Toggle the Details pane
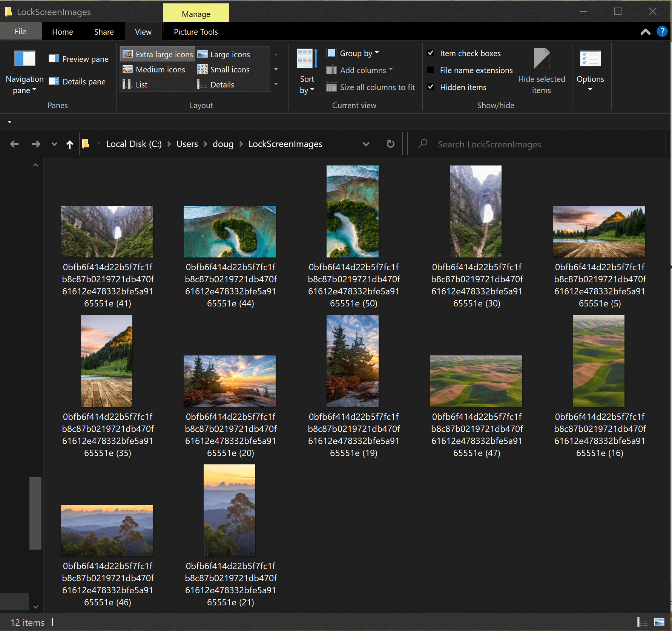Image resolution: width=672 pixels, height=631 pixels. (x=77, y=81)
